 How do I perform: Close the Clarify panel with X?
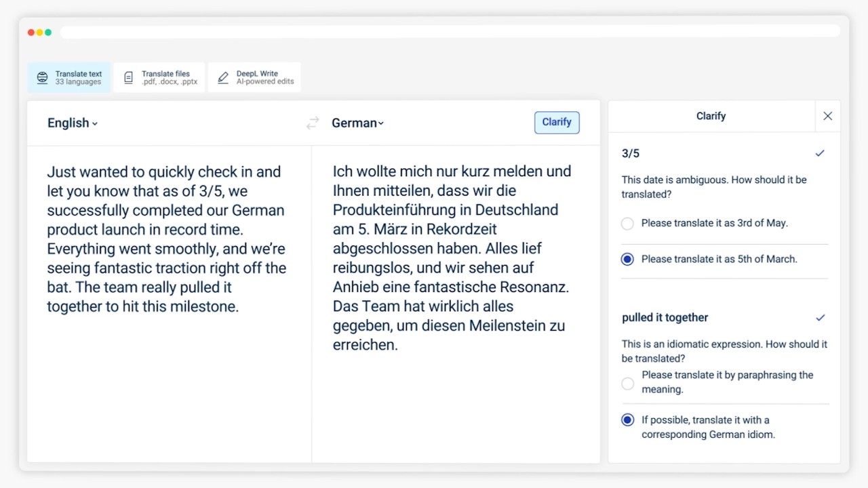pos(827,116)
